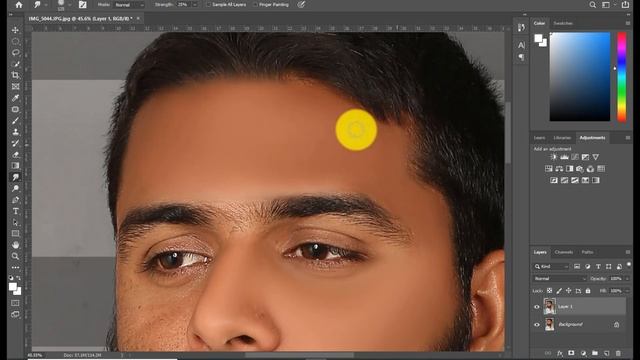Select the Gradient tool

point(16,166)
